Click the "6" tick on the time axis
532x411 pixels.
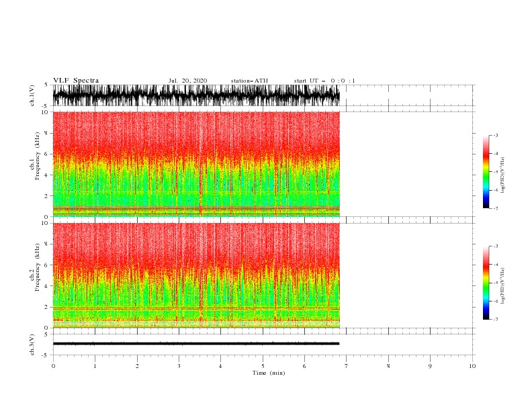pos(304,366)
